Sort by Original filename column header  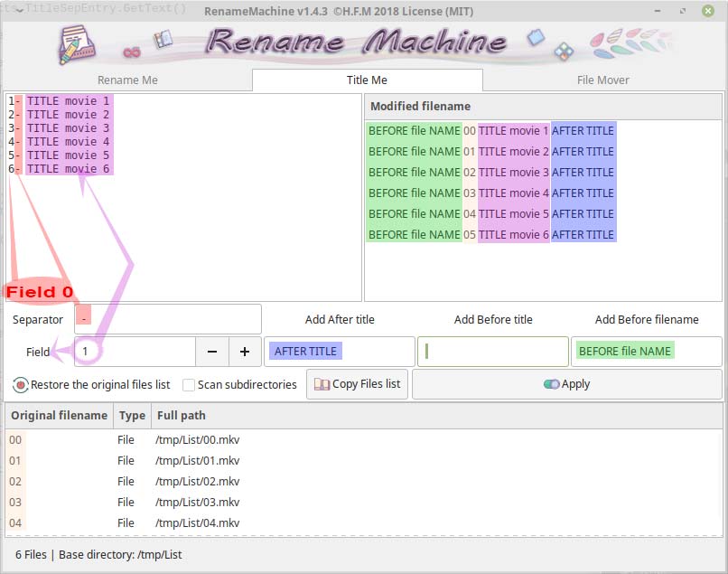(x=60, y=416)
